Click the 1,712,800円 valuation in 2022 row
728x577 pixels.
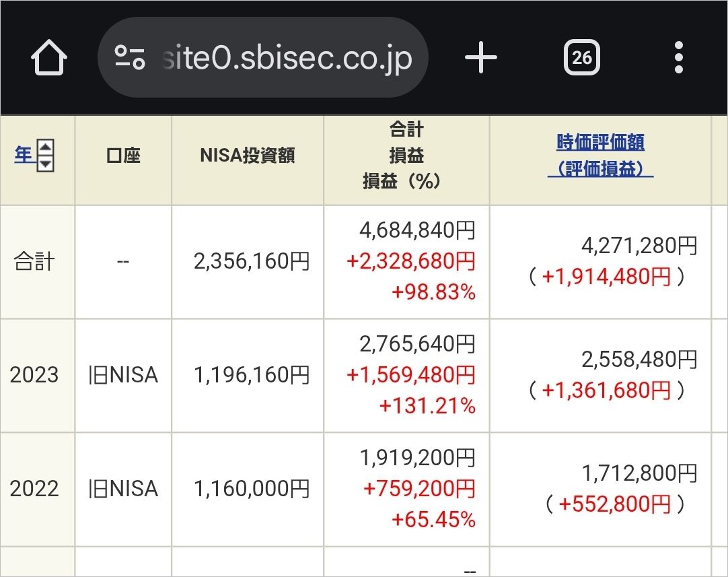(639, 473)
